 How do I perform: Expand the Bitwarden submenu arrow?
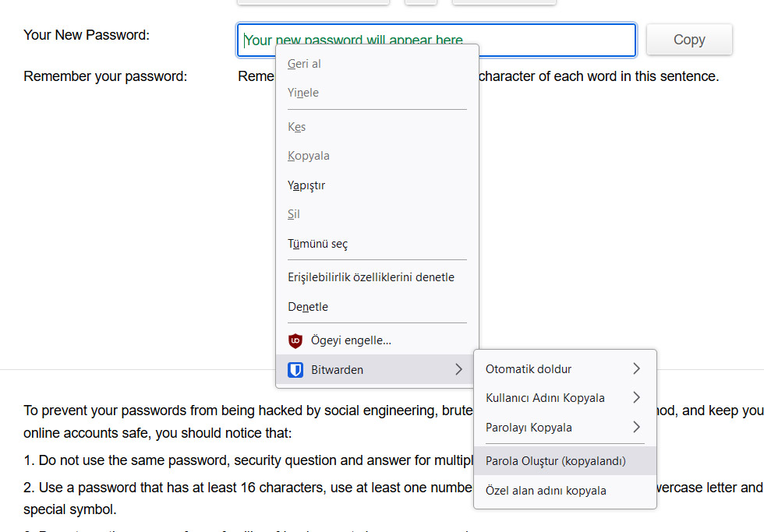point(459,369)
